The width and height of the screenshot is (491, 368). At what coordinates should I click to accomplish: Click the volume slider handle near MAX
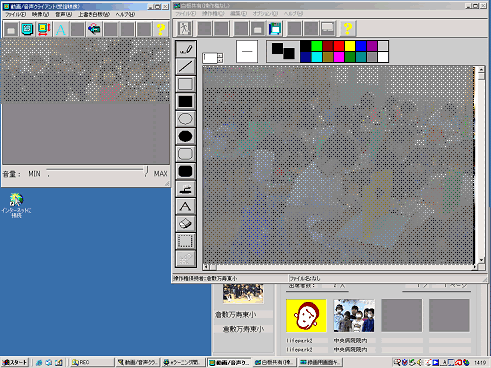(146, 171)
